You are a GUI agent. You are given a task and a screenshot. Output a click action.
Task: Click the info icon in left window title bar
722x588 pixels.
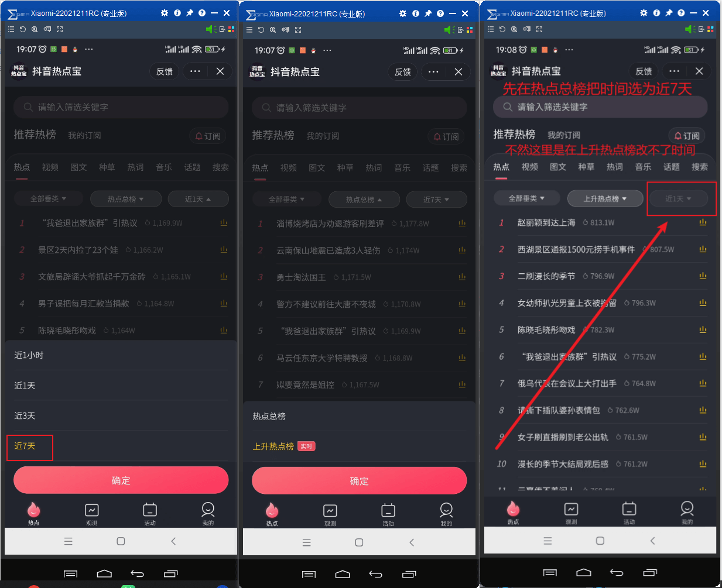[x=177, y=13]
